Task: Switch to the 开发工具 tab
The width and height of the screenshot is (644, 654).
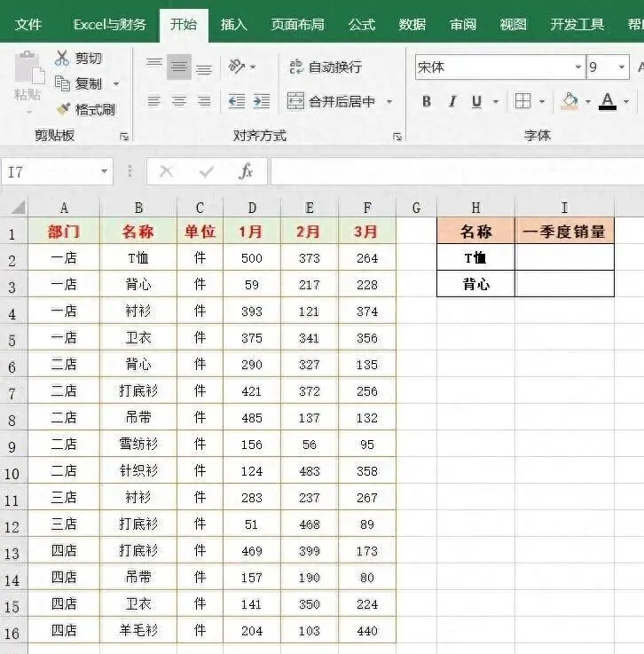Action: pyautogui.click(x=577, y=25)
